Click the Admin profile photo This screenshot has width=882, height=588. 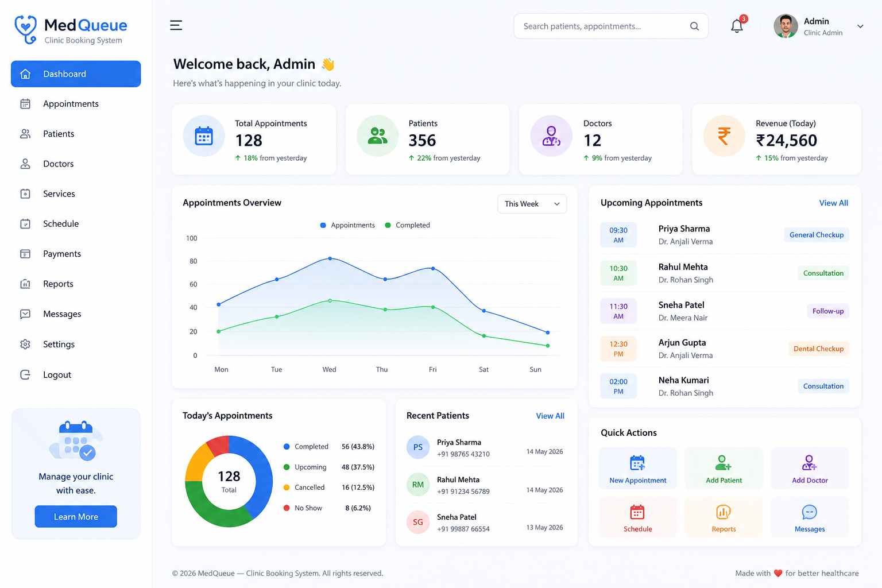click(x=786, y=26)
